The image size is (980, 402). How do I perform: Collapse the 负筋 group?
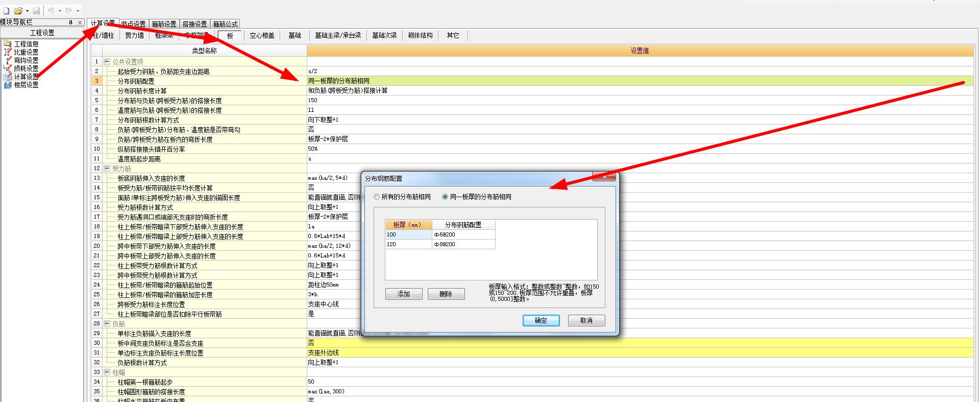[107, 324]
